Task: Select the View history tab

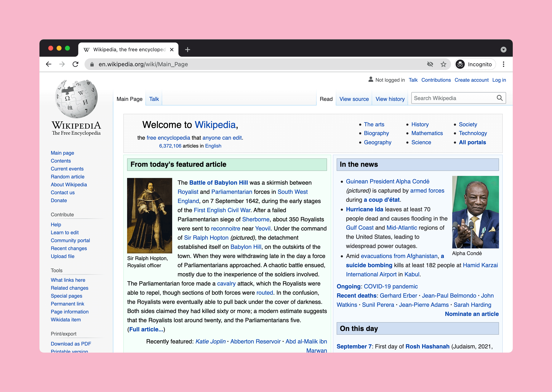Action: 389,98
